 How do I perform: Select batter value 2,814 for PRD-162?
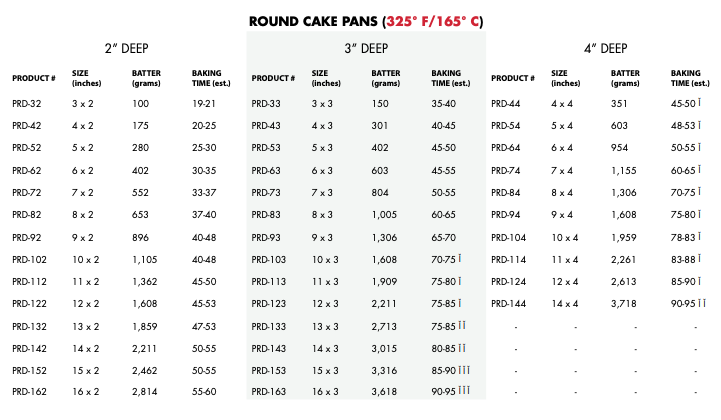[x=144, y=392]
